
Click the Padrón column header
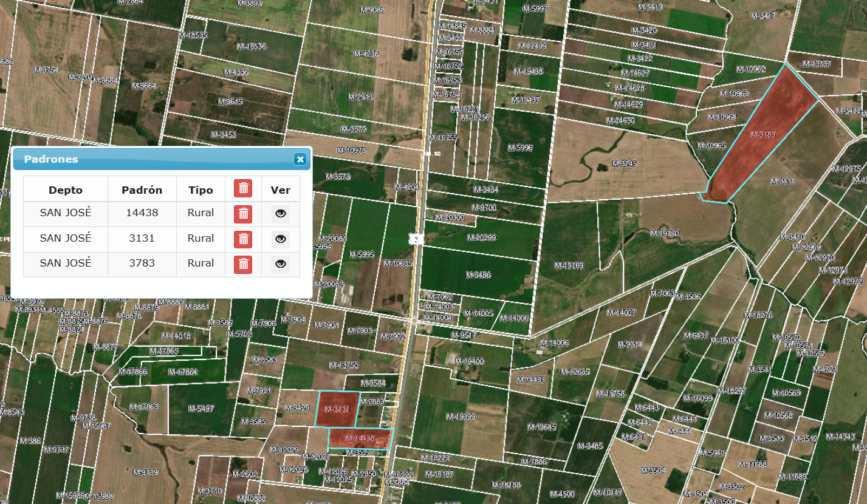142,189
